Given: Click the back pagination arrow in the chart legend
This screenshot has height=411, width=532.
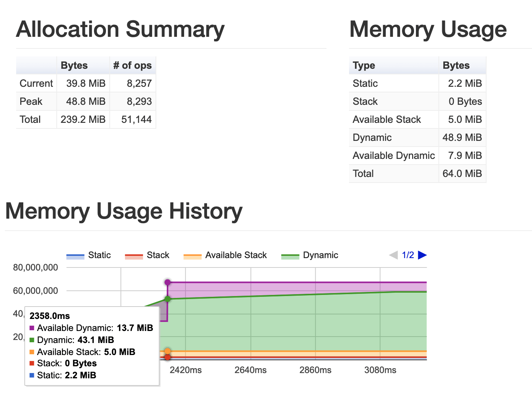Looking at the screenshot, I should tap(393, 255).
